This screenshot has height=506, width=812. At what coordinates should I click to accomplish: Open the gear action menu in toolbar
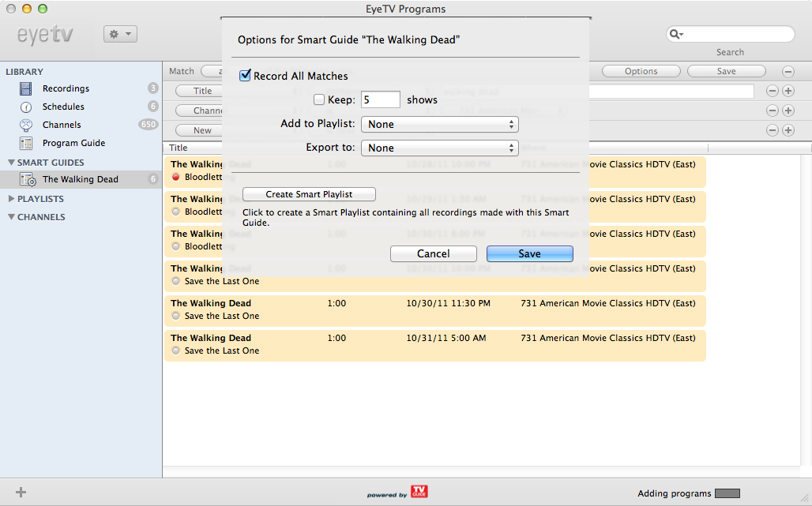click(120, 34)
